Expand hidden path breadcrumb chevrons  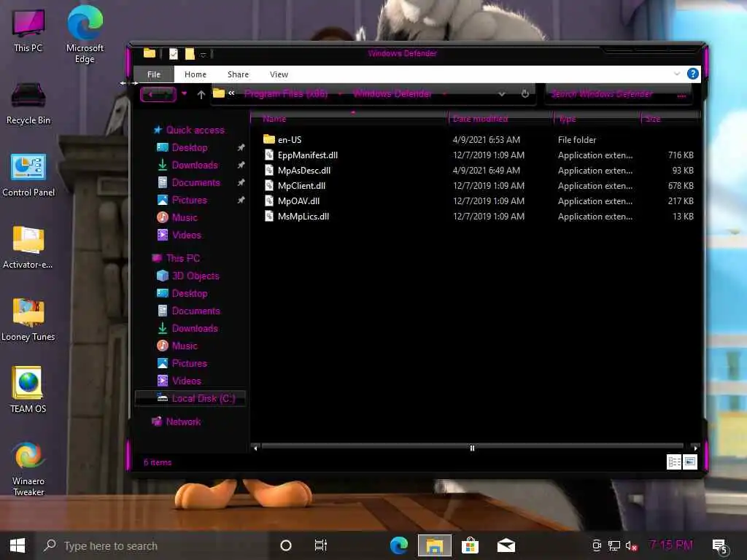(231, 93)
